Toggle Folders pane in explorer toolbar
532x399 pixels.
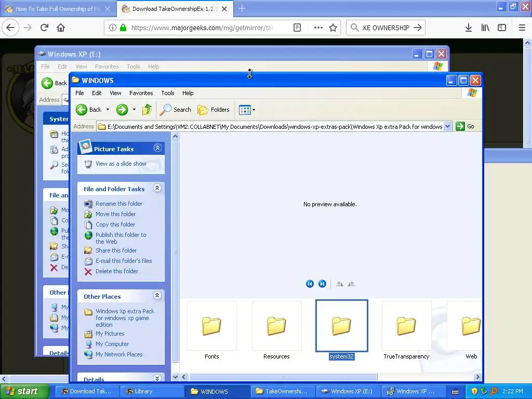[x=214, y=110]
